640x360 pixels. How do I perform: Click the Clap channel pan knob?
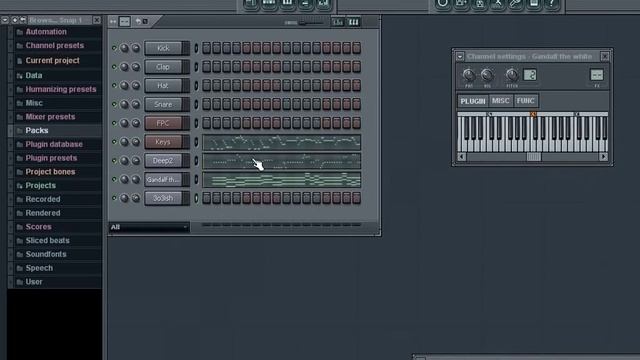click(124, 67)
